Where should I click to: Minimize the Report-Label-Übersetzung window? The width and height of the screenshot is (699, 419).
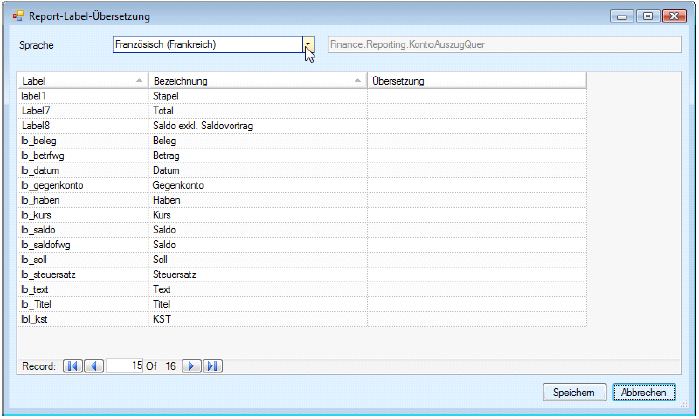point(622,16)
